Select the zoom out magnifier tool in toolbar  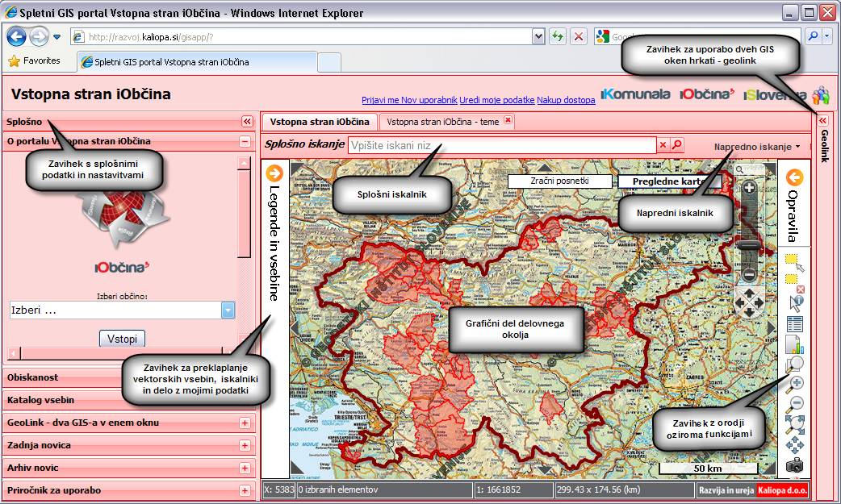(795, 403)
